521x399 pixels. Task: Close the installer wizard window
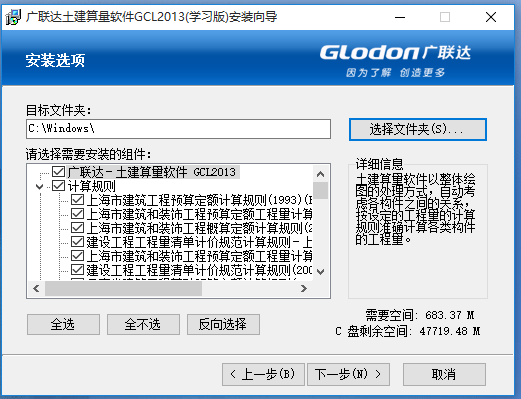(x=491, y=17)
